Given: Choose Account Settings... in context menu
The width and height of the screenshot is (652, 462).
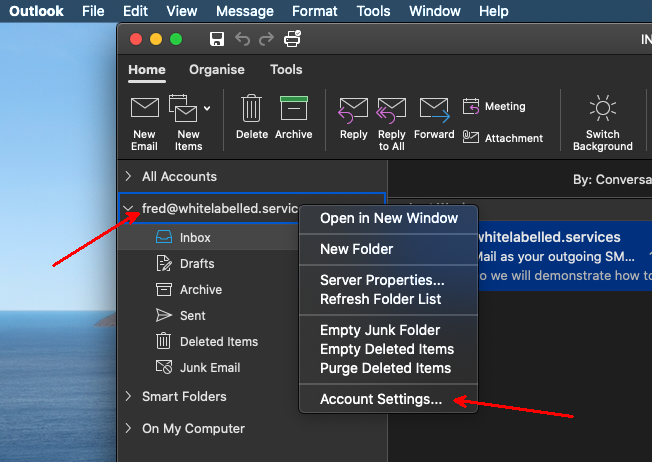Looking at the screenshot, I should (x=388, y=399).
